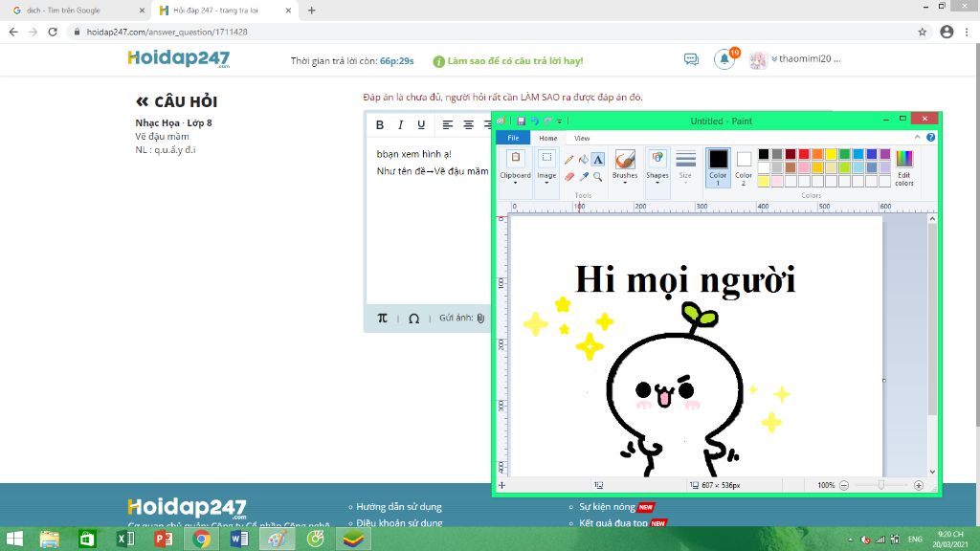The height and width of the screenshot is (551, 980).
Task: Click the Brushes tool icon
Action: [x=624, y=160]
